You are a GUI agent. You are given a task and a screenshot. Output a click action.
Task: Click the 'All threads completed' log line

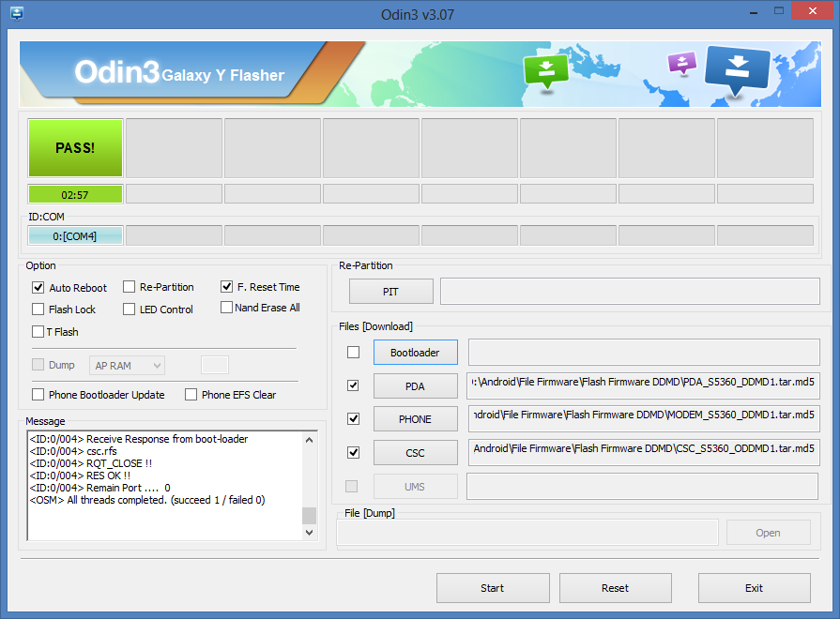pos(147,500)
